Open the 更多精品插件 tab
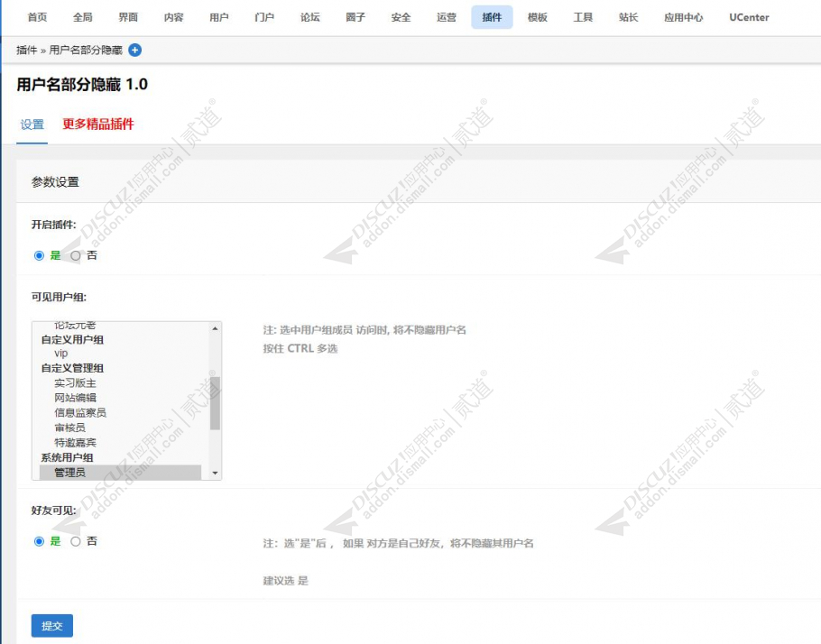821x644 pixels. pos(98,124)
